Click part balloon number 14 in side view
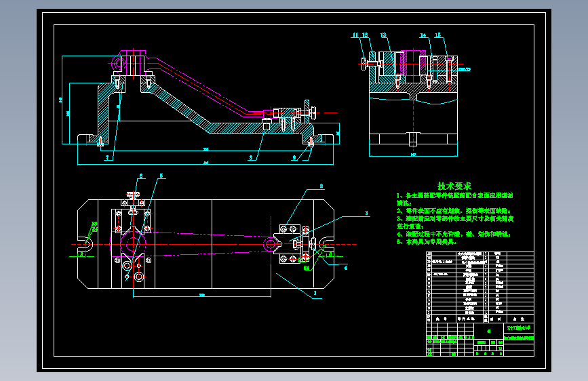Image resolution: width=588 pixels, height=381 pixels. pos(423,35)
